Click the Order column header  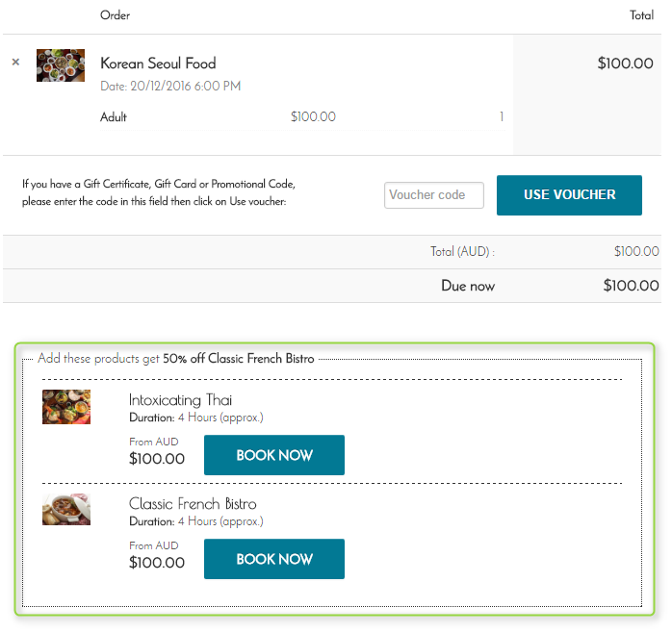pos(115,15)
